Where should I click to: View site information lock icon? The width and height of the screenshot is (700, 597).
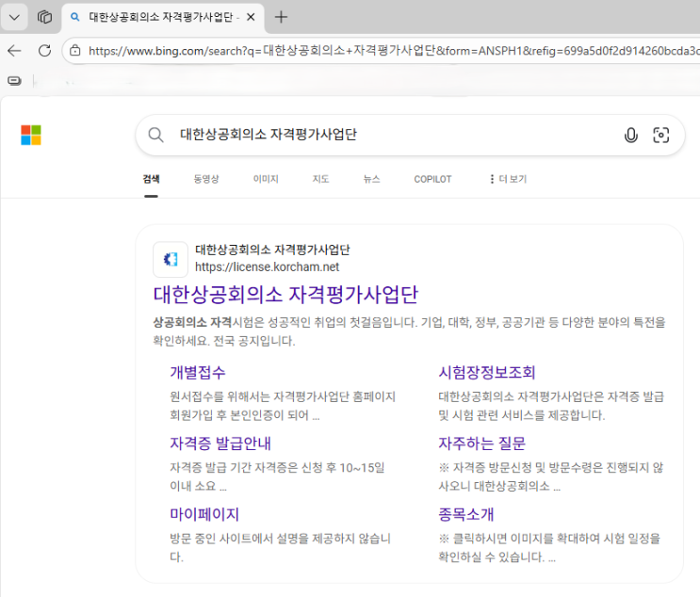tap(75, 51)
